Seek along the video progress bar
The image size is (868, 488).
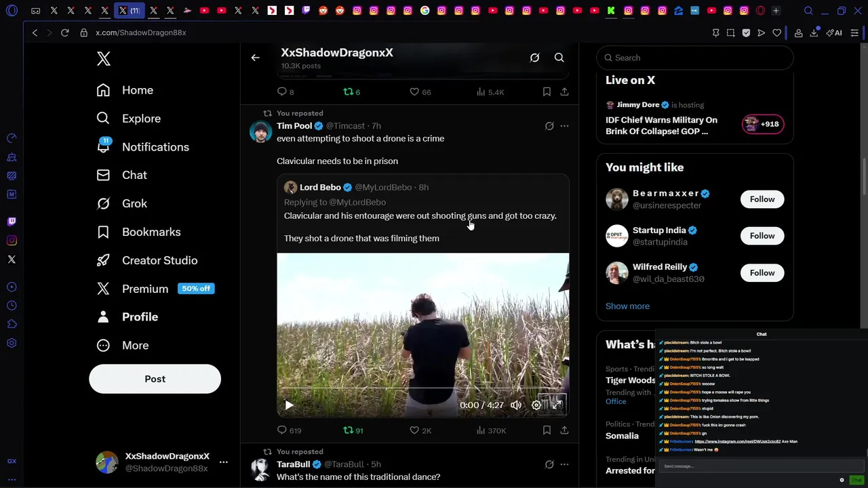click(422, 388)
